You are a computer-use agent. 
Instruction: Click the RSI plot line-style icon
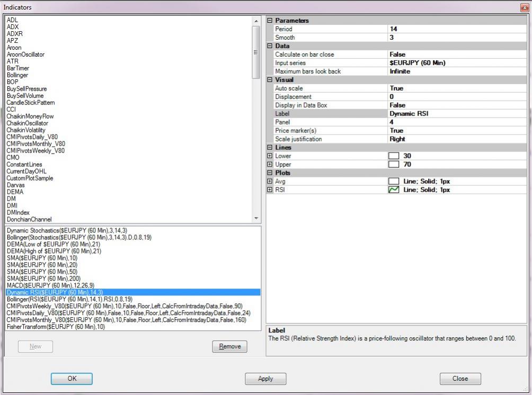(394, 190)
